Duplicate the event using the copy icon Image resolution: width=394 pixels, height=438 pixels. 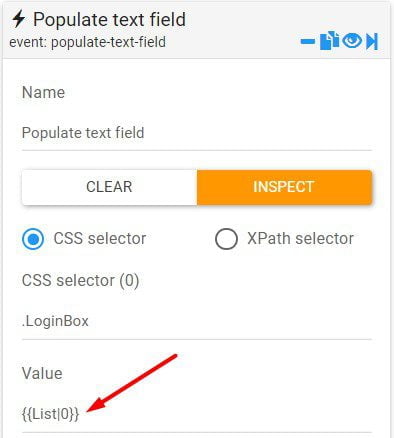tap(329, 41)
